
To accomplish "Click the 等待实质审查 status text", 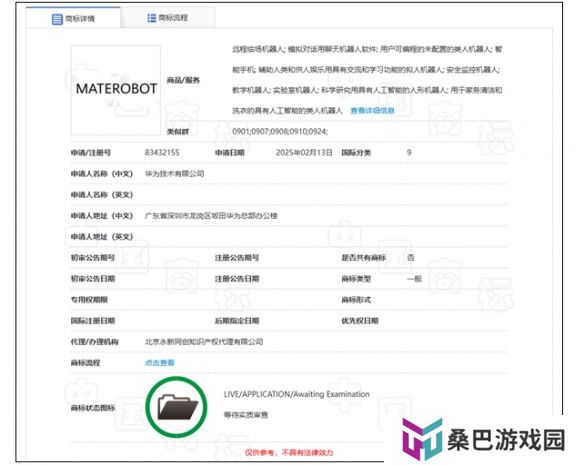I will tap(246, 415).
